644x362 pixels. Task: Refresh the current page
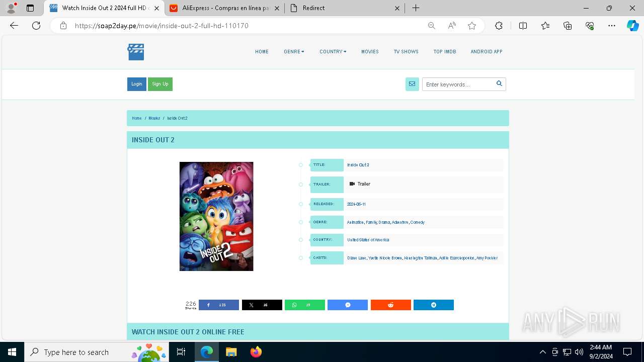36,26
